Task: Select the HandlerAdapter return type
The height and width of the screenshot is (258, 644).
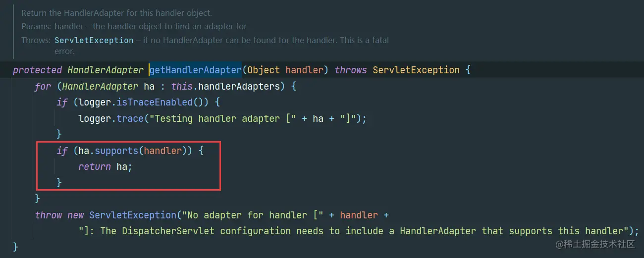Action: click(106, 70)
